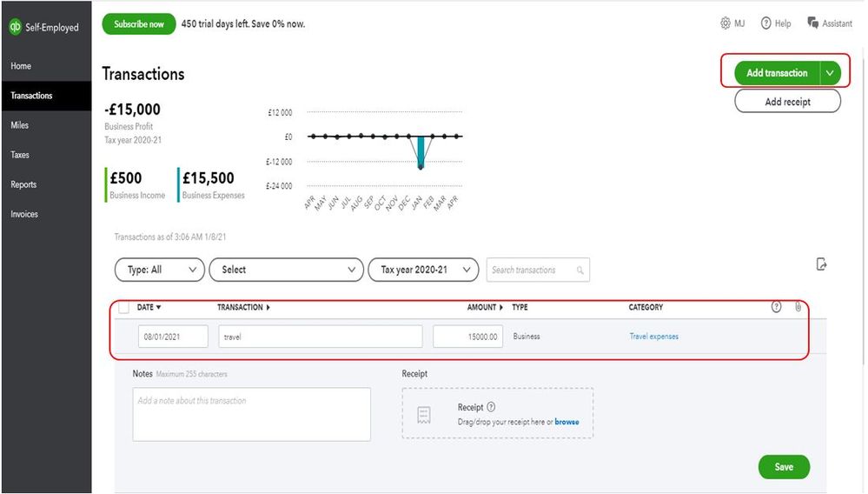
Task: Click the export transactions icon
Action: click(x=821, y=264)
